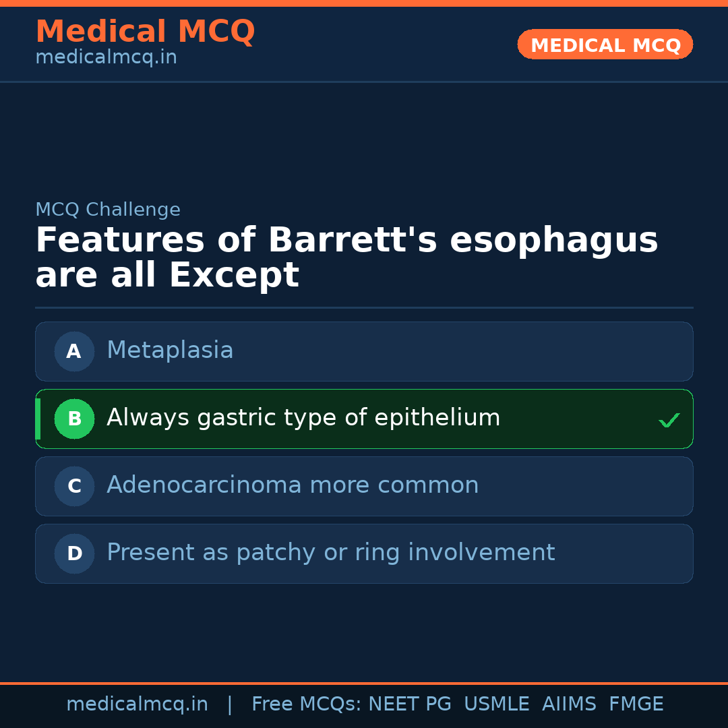Click the FMGE footer text
The width and height of the screenshot is (728, 728).
(x=636, y=704)
